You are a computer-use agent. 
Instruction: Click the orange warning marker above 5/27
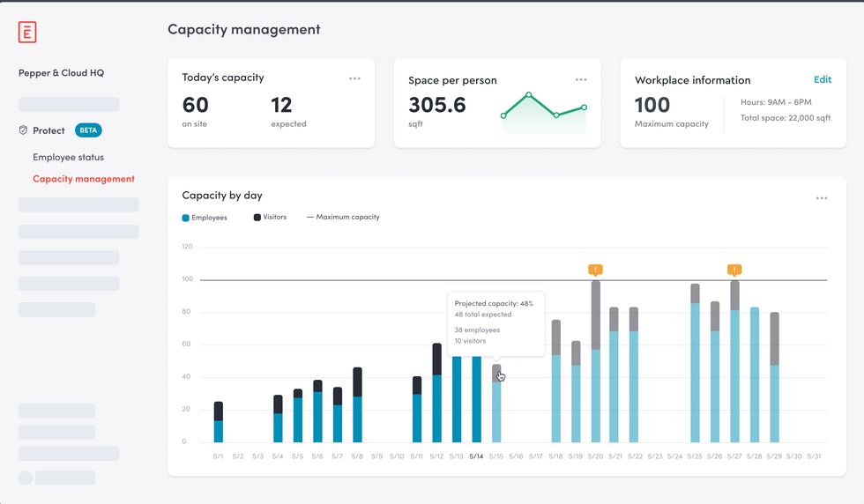pyautogui.click(x=734, y=270)
